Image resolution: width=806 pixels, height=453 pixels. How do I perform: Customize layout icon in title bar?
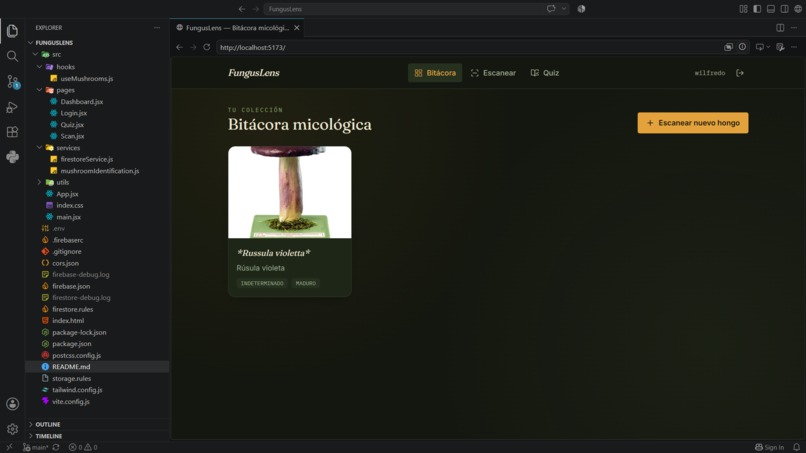click(743, 9)
